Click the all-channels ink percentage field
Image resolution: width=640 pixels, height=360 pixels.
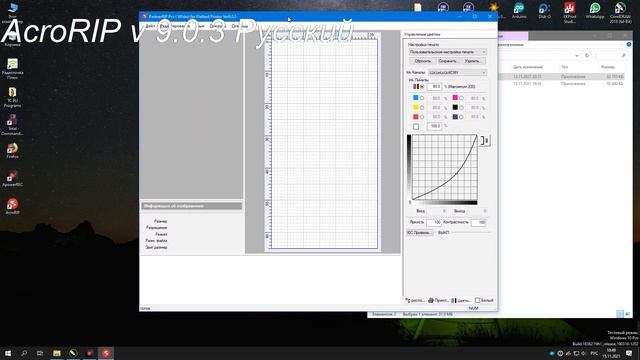point(435,87)
